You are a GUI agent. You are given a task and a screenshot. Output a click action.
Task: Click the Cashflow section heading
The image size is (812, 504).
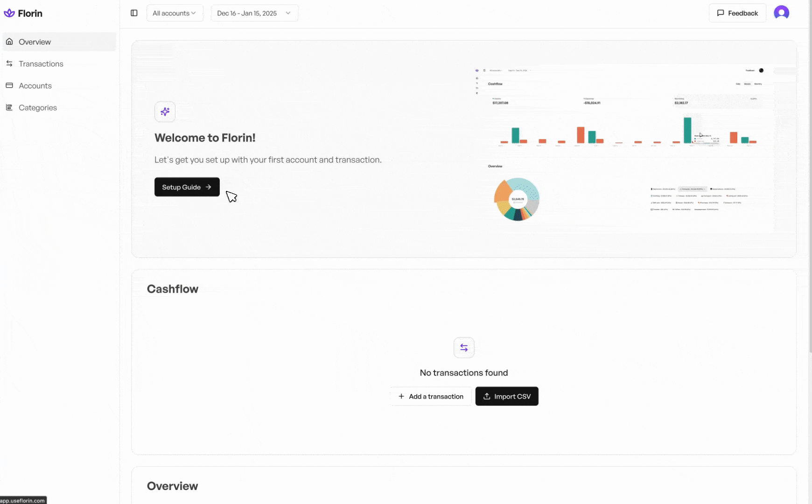[x=173, y=289]
